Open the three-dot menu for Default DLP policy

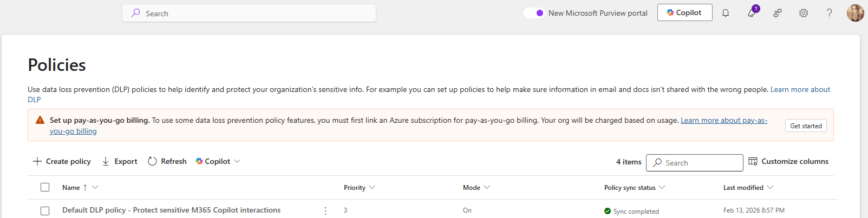click(325, 211)
